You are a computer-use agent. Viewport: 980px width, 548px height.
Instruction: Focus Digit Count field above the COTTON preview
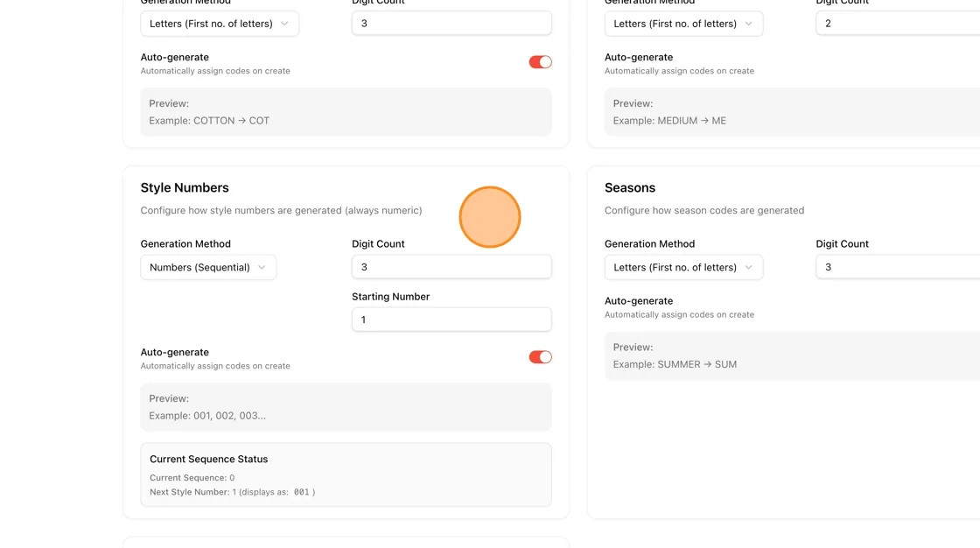click(451, 24)
